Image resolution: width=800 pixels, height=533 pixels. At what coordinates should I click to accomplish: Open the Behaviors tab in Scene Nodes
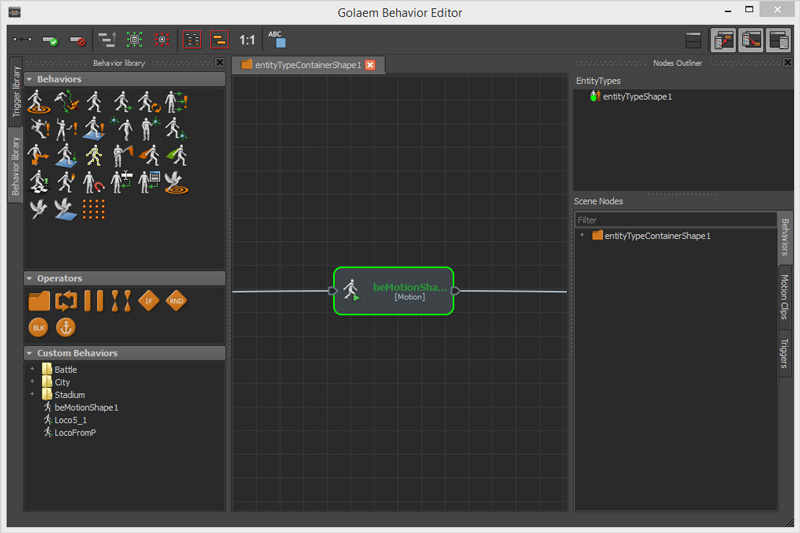785,238
